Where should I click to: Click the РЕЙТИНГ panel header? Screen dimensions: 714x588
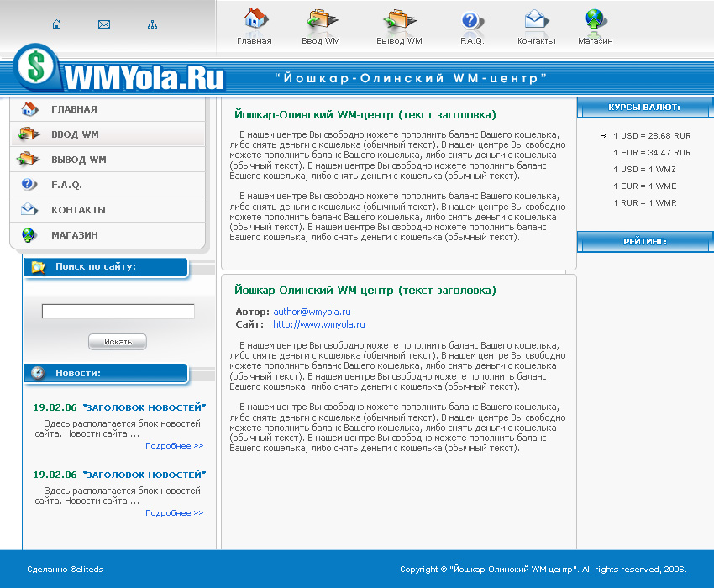point(644,242)
